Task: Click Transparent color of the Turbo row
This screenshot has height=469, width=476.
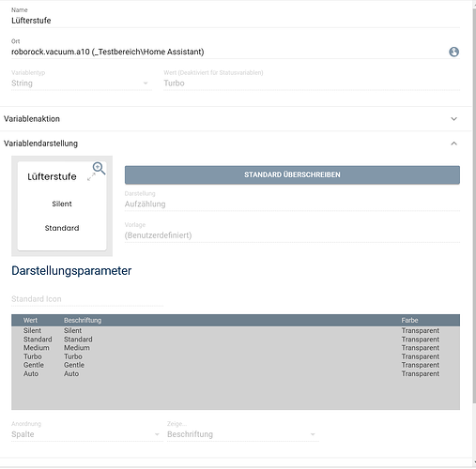Action: click(x=421, y=356)
